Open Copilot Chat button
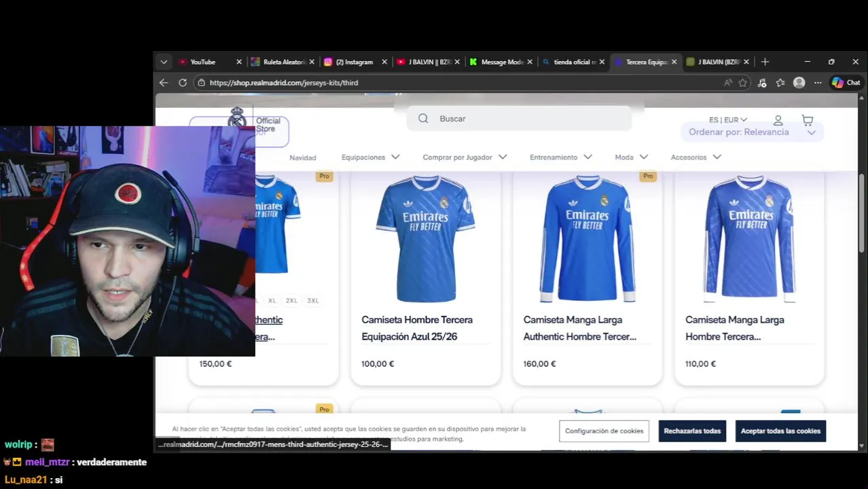Screen dimensions: 868x489 tap(846, 83)
